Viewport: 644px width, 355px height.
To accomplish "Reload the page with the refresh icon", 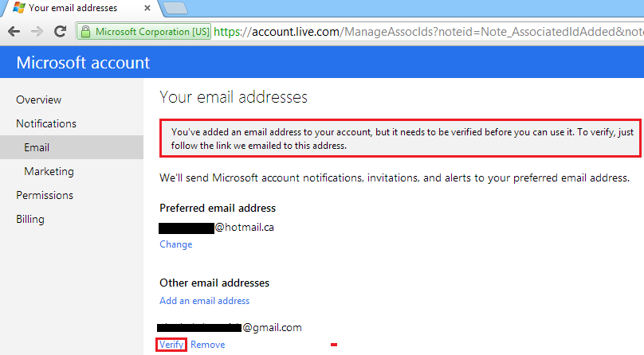I will [61, 31].
